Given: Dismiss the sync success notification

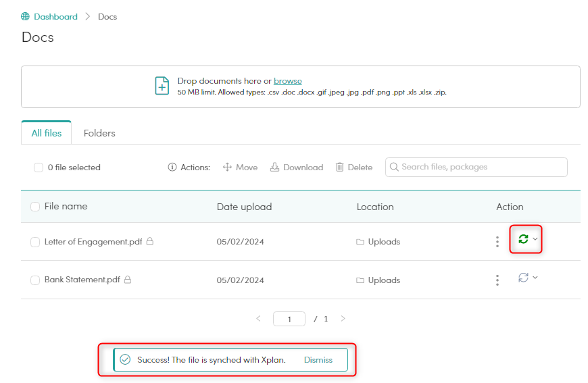Looking at the screenshot, I should coord(318,360).
